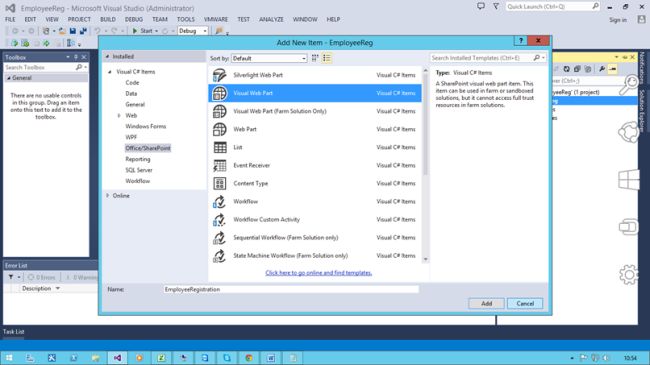Open the PROJECT menu
This screenshot has height=365, width=650.
pyautogui.click(x=79, y=19)
